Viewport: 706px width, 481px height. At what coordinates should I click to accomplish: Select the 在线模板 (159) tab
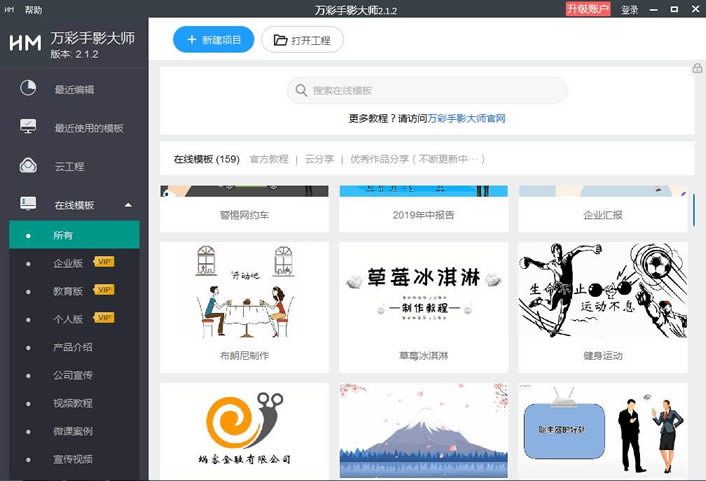[207, 159]
